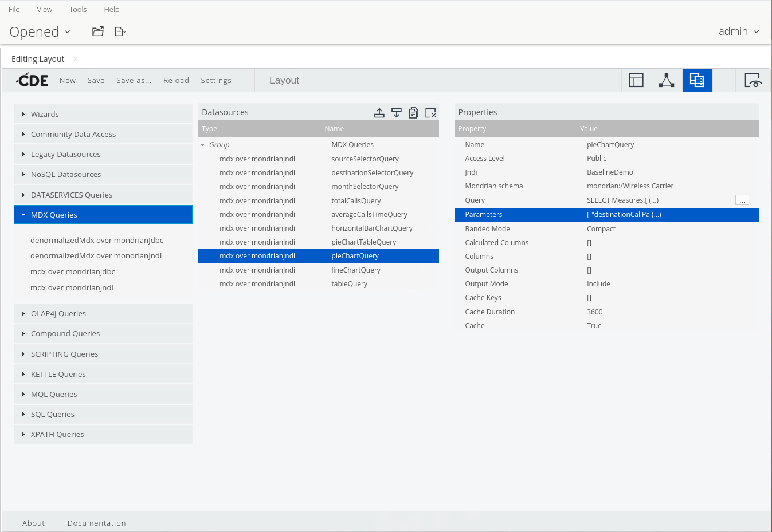Click the Query ellipsis edit button
The image size is (772, 532).
point(742,200)
